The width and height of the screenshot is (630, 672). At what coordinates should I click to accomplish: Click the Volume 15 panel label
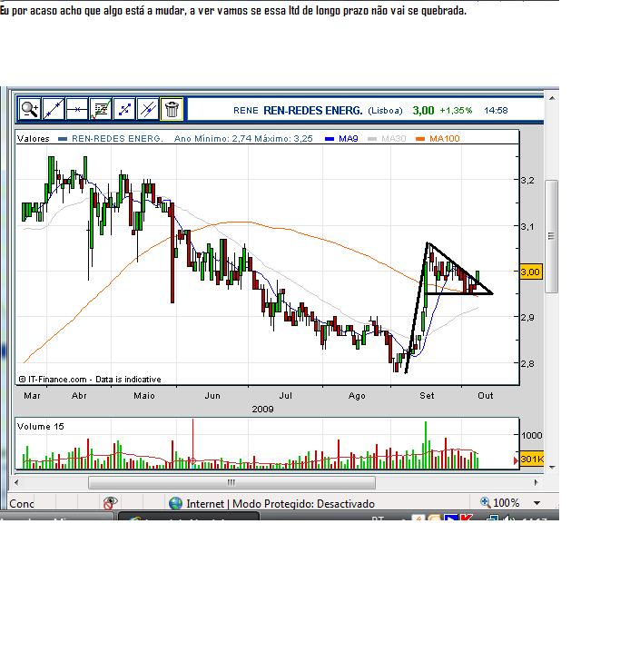[40, 427]
